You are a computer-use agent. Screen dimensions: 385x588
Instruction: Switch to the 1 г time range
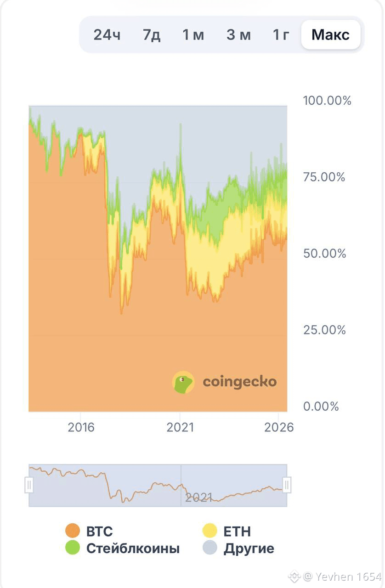[281, 34]
